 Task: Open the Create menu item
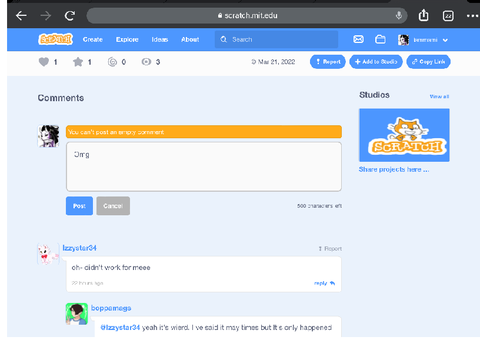tap(93, 39)
